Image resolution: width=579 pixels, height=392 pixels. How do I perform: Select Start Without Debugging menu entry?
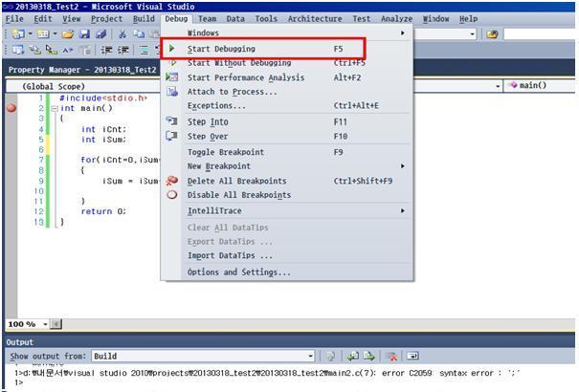click(x=287, y=63)
